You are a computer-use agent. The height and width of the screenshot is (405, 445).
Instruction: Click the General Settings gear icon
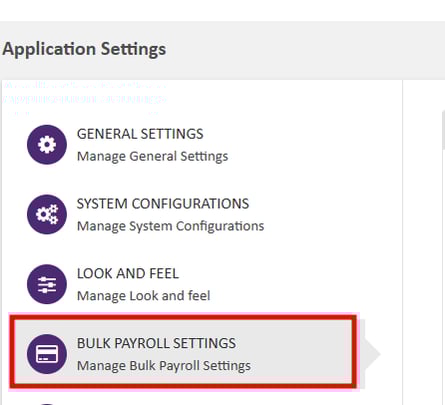tap(47, 145)
